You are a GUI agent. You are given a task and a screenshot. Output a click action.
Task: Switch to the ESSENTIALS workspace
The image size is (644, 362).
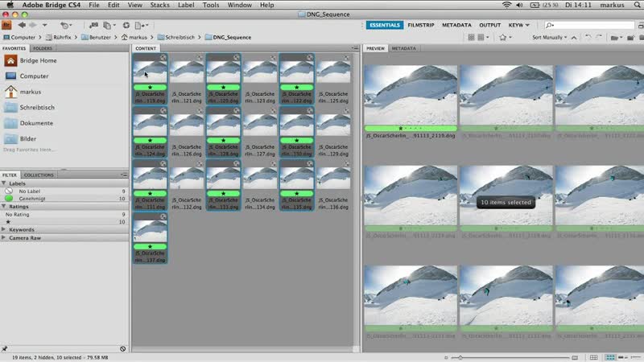(x=385, y=25)
